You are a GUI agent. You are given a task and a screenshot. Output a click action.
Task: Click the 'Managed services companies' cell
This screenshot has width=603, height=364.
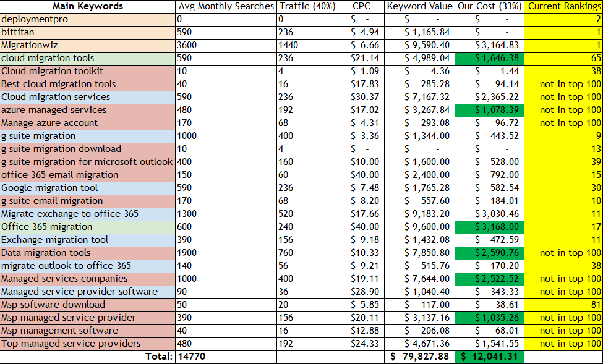[x=88, y=279]
